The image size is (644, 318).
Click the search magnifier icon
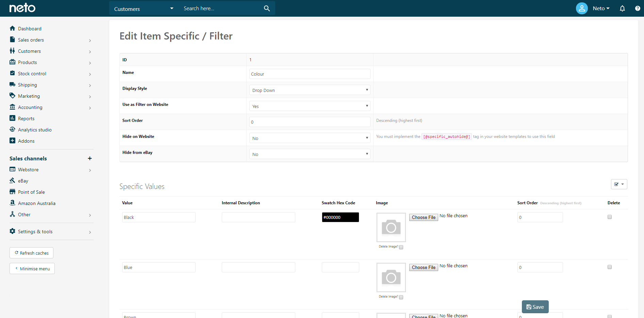point(267,9)
